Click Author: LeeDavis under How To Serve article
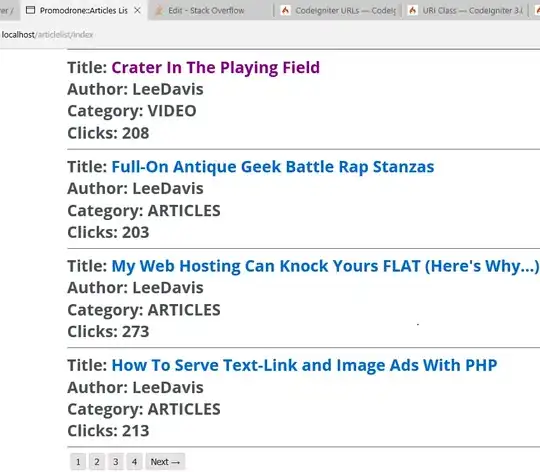540x472 pixels. [135, 388]
